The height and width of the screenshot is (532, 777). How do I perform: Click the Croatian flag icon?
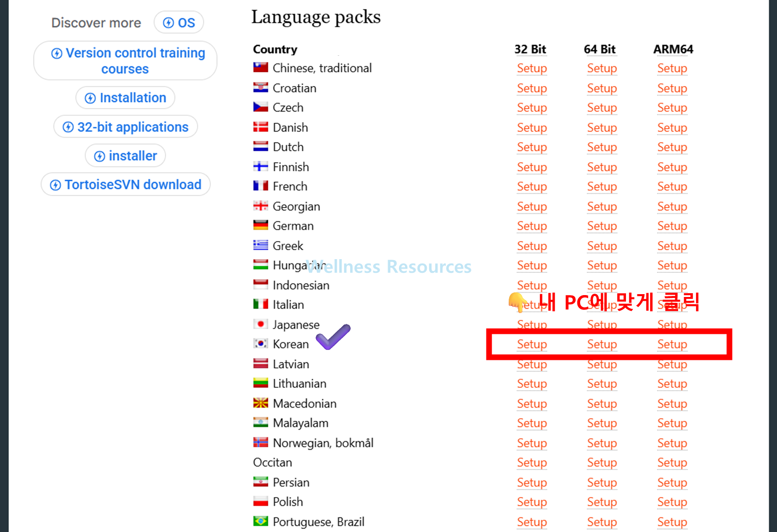tap(260, 87)
